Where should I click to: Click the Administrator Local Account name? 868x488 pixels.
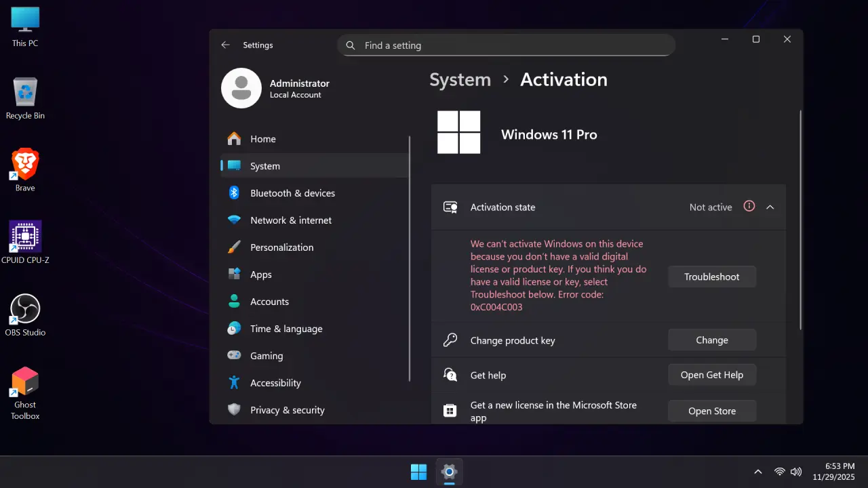[300, 88]
